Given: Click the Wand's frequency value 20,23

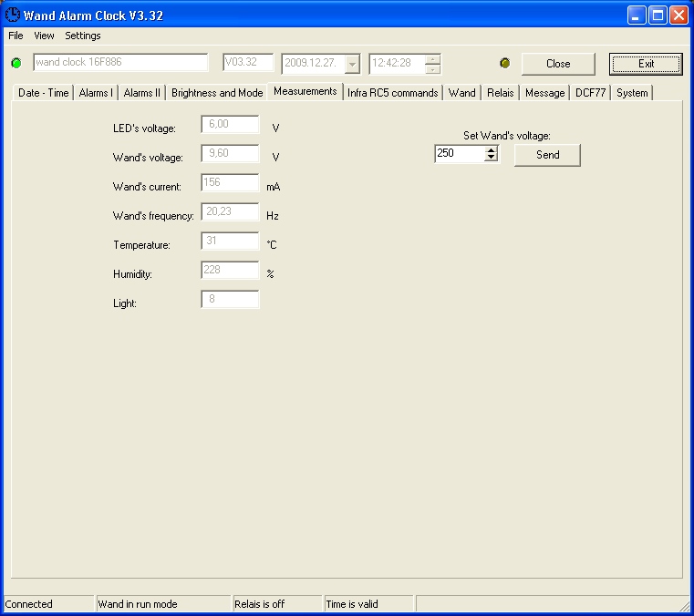Looking at the screenshot, I should pos(230,211).
